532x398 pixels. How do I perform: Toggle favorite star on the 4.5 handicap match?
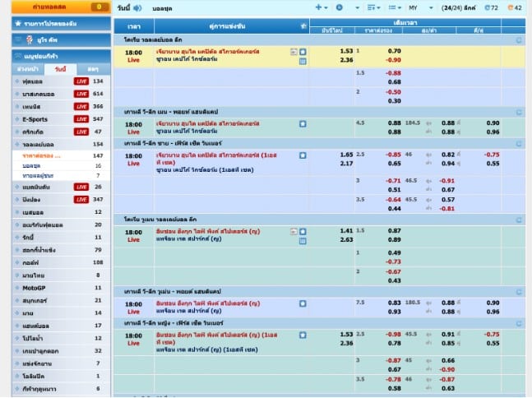[x=303, y=123]
